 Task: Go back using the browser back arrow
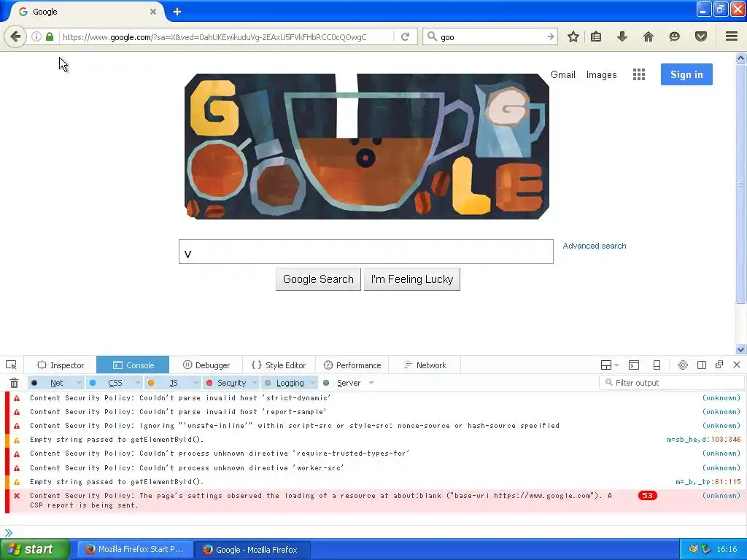point(15,36)
